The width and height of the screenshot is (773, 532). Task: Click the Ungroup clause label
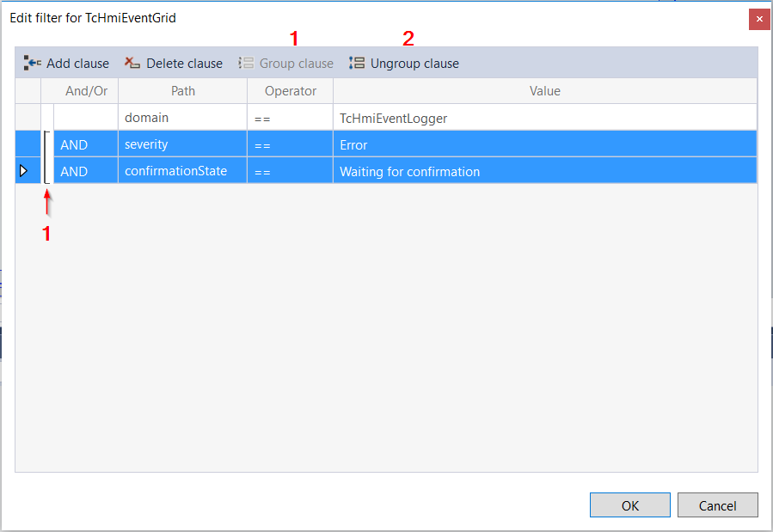[414, 64]
